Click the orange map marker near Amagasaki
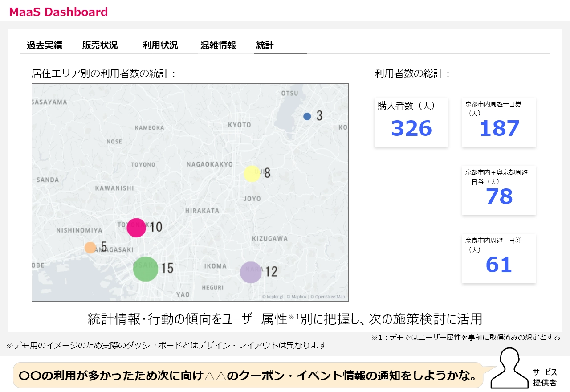This screenshot has height=392, width=570. click(x=90, y=248)
